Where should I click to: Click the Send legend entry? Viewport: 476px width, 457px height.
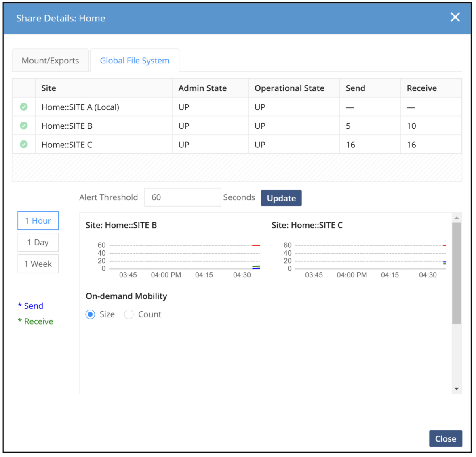(x=30, y=306)
